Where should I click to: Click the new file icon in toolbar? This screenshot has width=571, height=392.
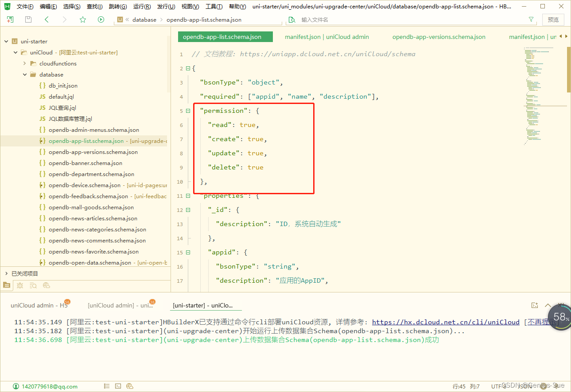[10, 19]
